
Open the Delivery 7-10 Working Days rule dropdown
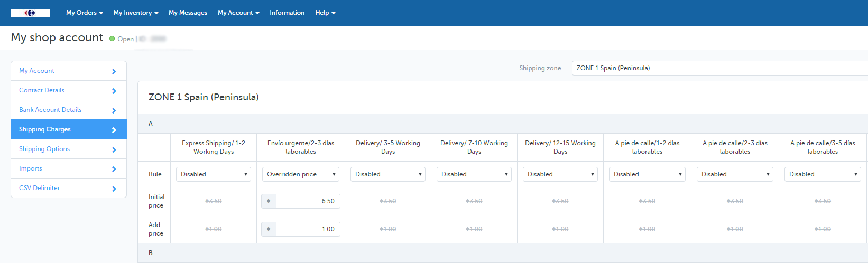(x=474, y=174)
